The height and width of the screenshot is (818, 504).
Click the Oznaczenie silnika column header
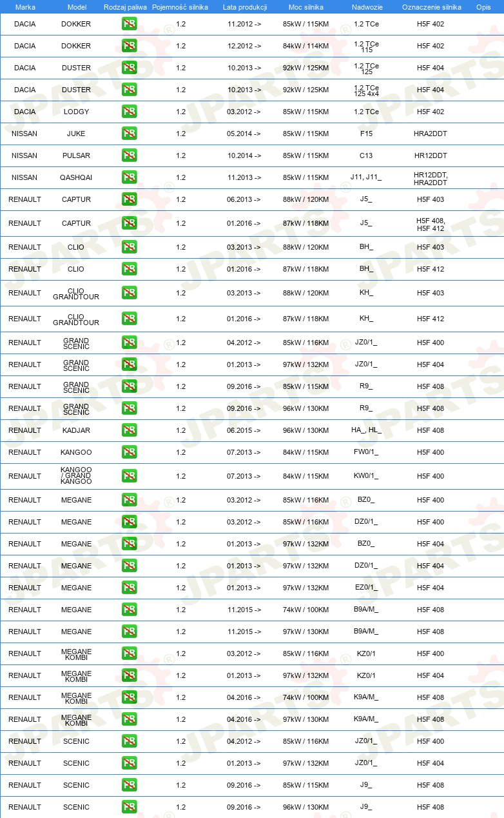[x=431, y=7]
